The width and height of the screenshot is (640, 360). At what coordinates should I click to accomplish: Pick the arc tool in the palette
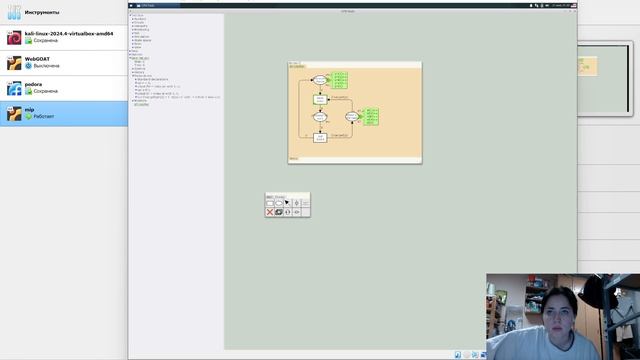[x=288, y=203]
